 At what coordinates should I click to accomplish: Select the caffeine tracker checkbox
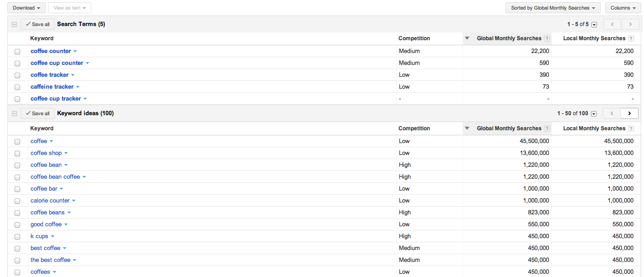(17, 87)
